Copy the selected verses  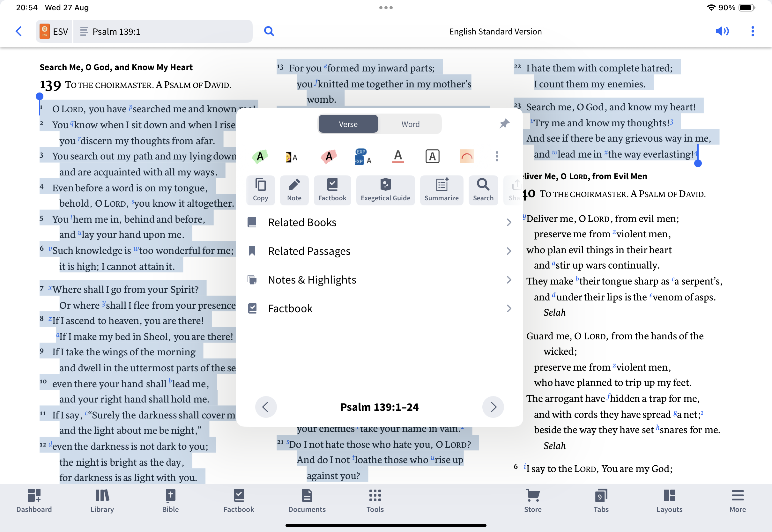click(260, 190)
